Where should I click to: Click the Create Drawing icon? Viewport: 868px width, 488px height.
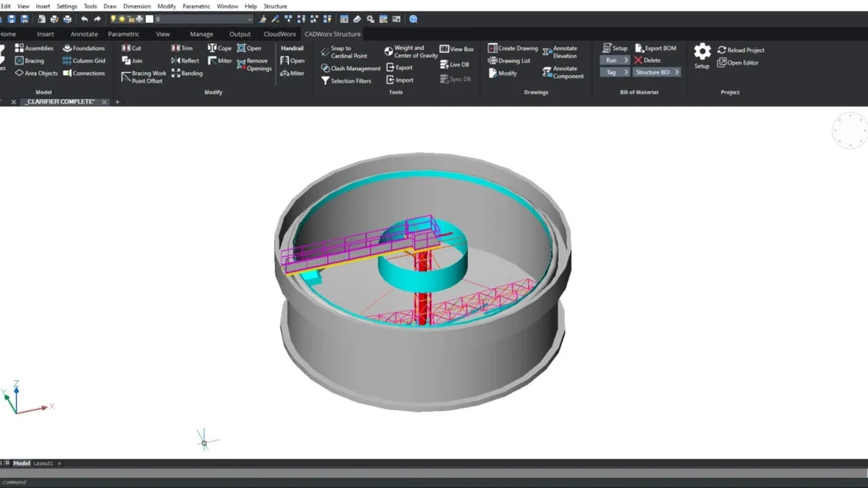(492, 48)
